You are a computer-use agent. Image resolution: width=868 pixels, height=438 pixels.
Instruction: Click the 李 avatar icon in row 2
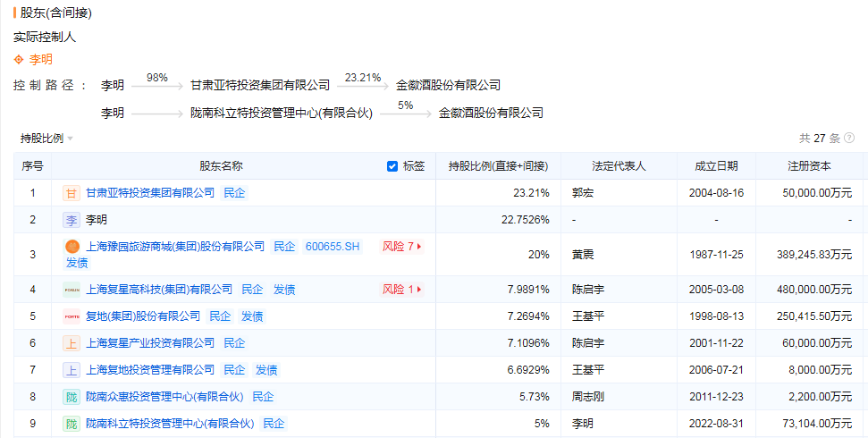pyautogui.click(x=72, y=220)
